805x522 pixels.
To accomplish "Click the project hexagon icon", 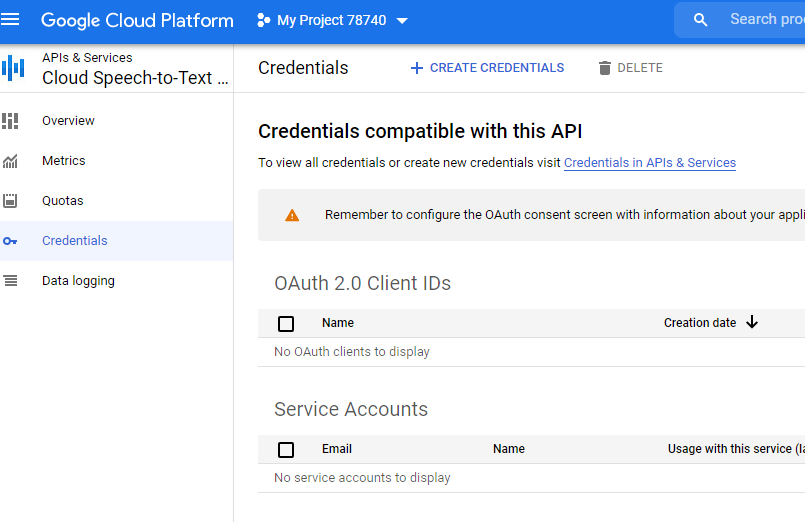I will [x=263, y=21].
